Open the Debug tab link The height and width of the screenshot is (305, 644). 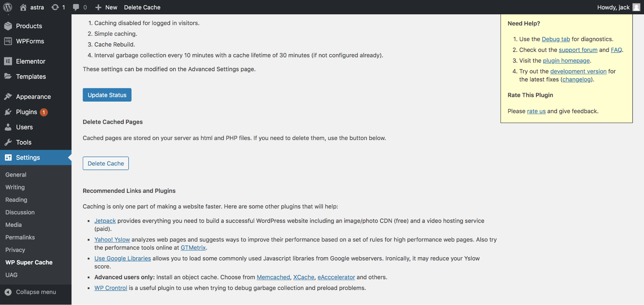pos(556,39)
